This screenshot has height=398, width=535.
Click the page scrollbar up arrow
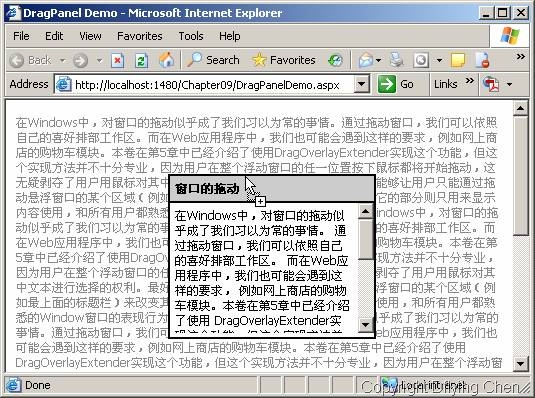pos(520,109)
